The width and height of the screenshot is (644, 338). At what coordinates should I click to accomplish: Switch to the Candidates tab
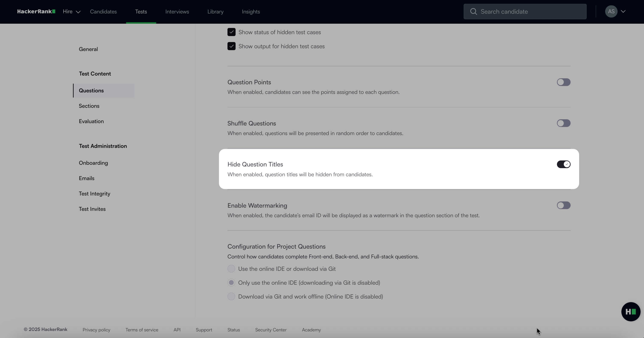click(x=103, y=12)
